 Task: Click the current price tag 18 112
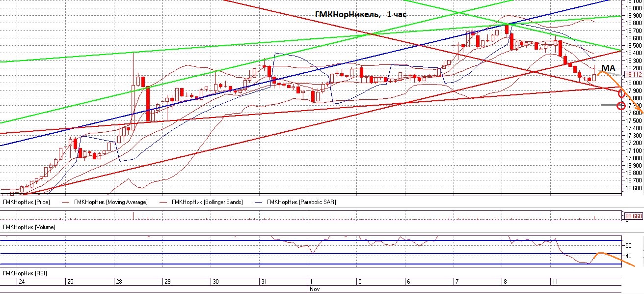(x=633, y=75)
